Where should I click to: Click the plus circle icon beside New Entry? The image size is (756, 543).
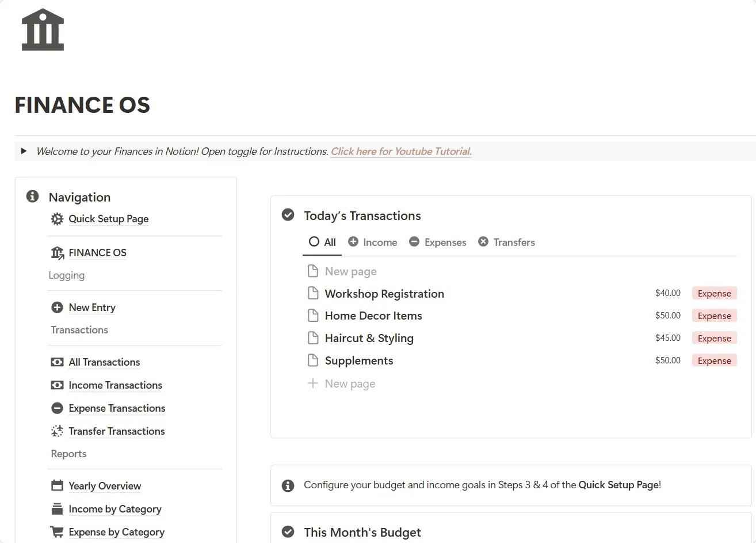tap(57, 307)
